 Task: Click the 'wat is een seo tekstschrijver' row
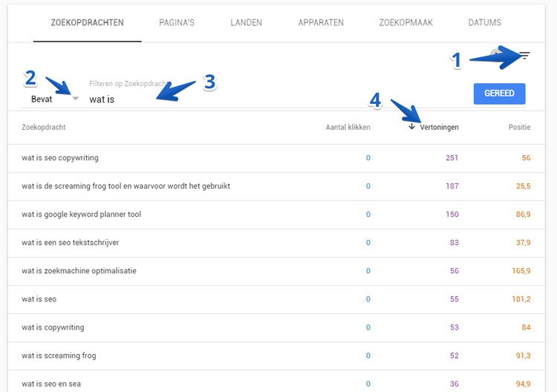tap(276, 243)
